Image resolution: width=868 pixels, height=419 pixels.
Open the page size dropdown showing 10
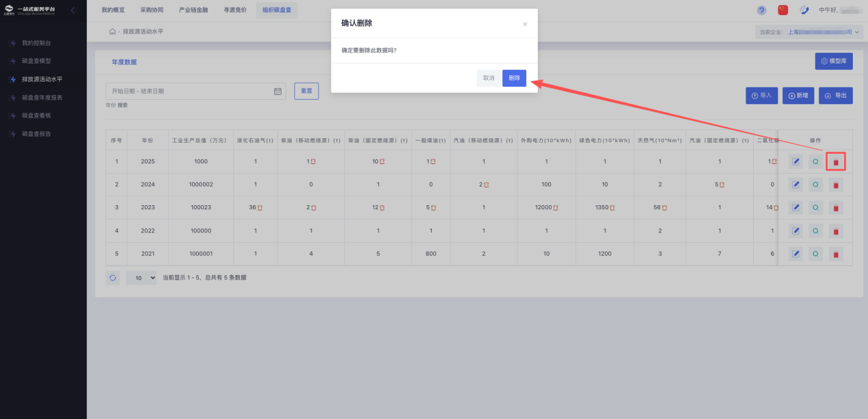[x=141, y=278]
